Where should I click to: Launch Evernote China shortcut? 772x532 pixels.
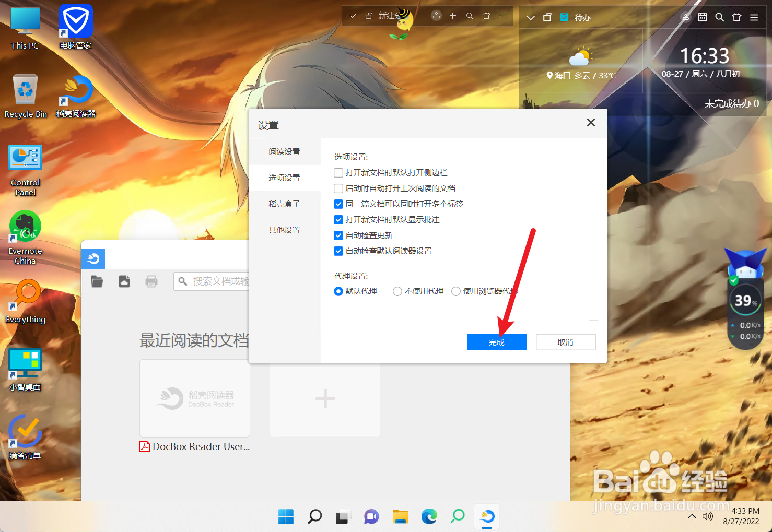25,238
